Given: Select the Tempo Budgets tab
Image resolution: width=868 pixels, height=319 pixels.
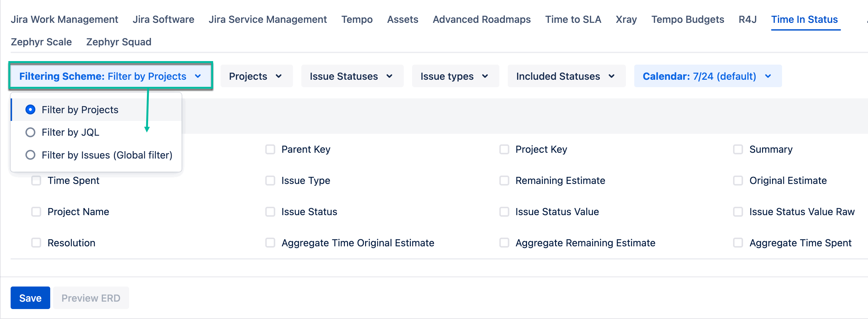Looking at the screenshot, I should [688, 19].
